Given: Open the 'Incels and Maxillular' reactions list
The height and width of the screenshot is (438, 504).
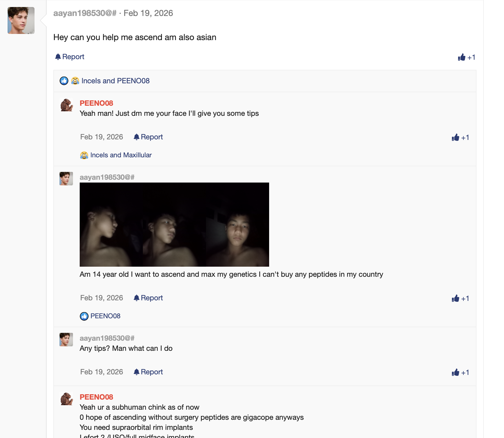Looking at the screenshot, I should pyautogui.click(x=121, y=155).
